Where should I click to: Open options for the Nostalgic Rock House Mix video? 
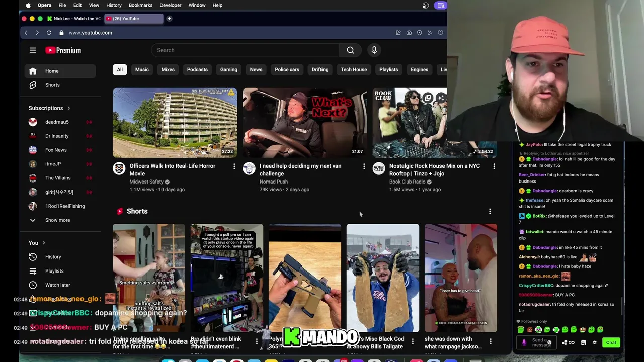494,166
